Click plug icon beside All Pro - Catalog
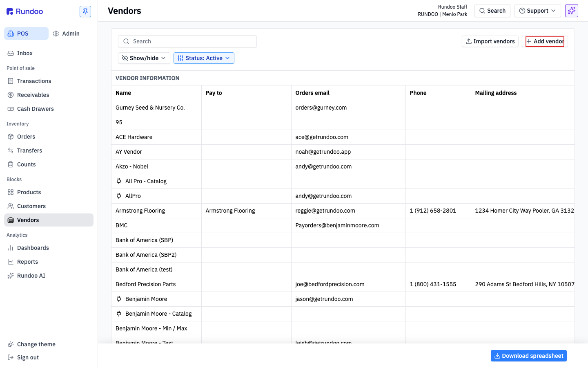 click(119, 181)
